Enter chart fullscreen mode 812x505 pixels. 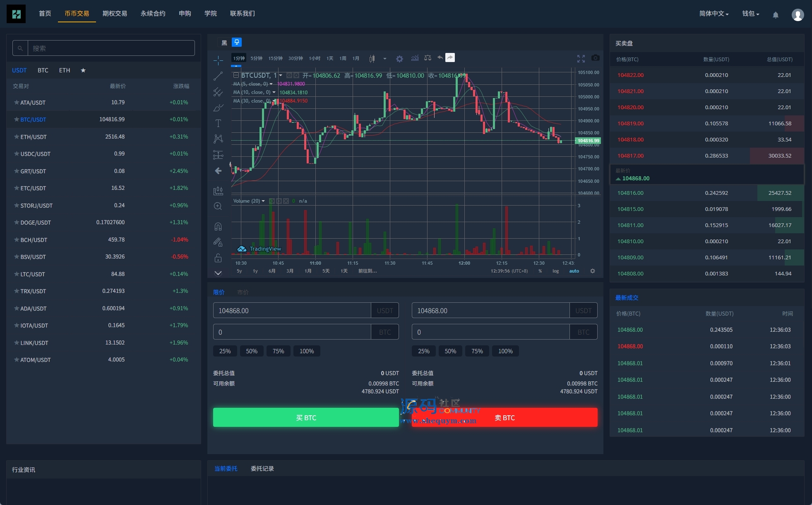coord(581,58)
